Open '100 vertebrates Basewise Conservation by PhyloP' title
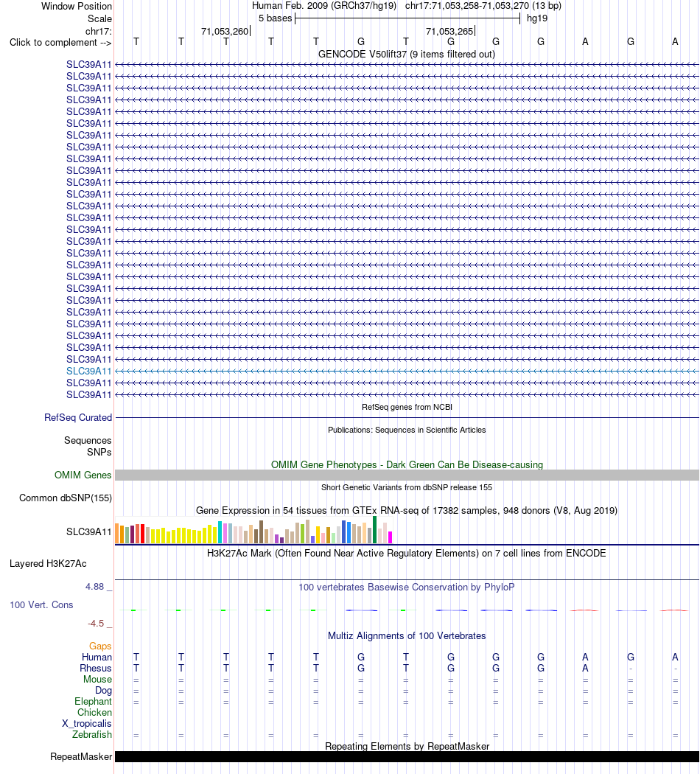Image resolution: width=700 pixels, height=774 pixels. 407,588
